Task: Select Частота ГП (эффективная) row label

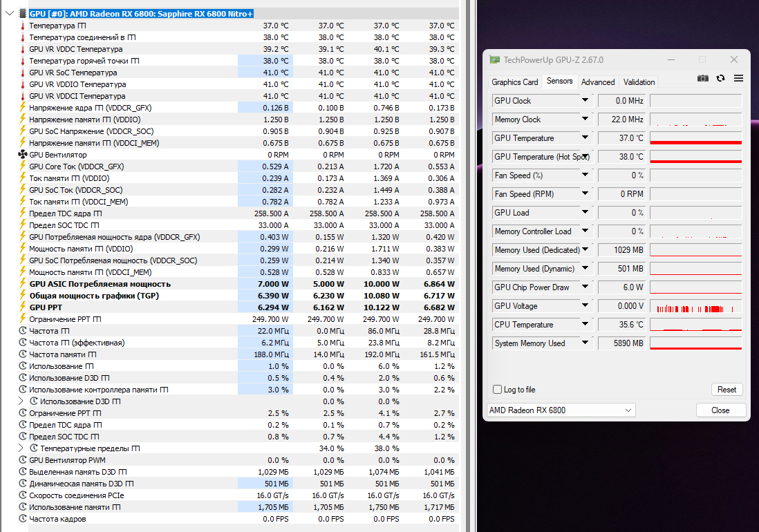Action: pos(77,343)
